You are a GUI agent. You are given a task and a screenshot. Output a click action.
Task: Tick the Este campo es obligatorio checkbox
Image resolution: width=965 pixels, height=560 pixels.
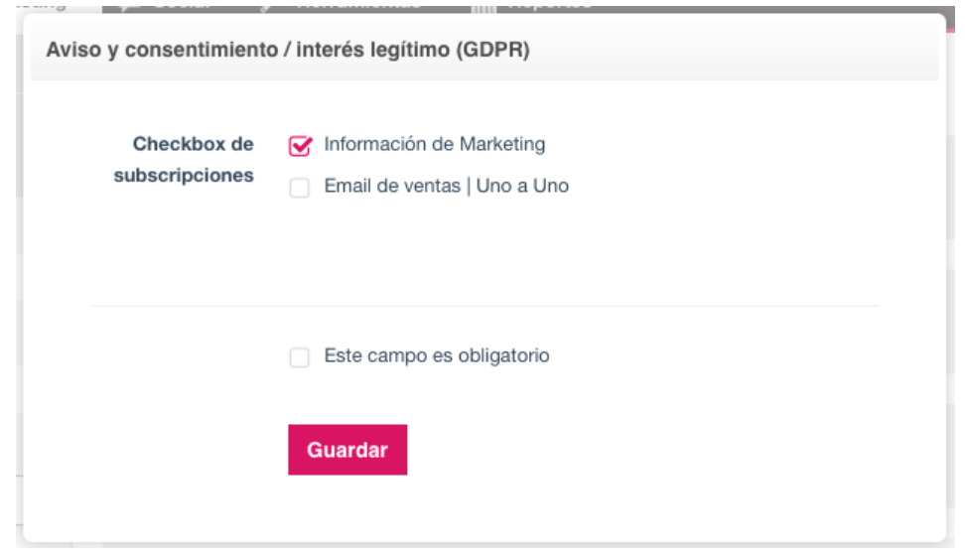tap(300, 356)
